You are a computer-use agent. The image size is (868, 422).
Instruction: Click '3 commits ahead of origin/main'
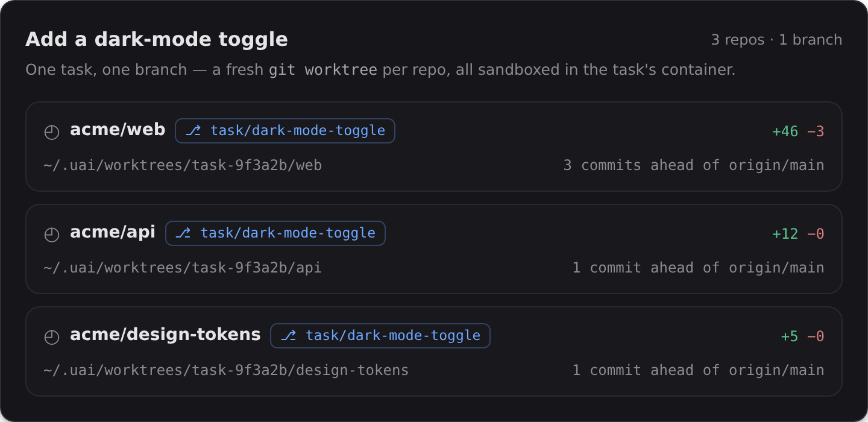(694, 165)
